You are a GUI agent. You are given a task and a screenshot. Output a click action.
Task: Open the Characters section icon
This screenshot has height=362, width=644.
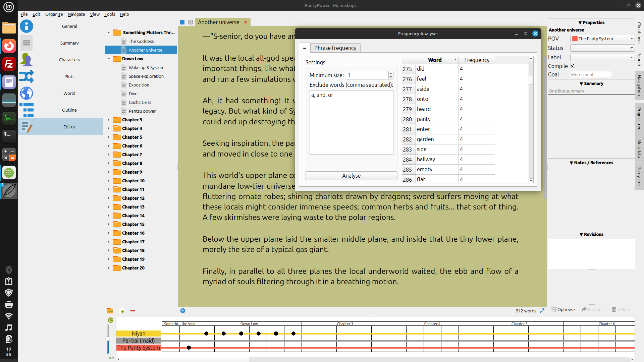coord(26,60)
